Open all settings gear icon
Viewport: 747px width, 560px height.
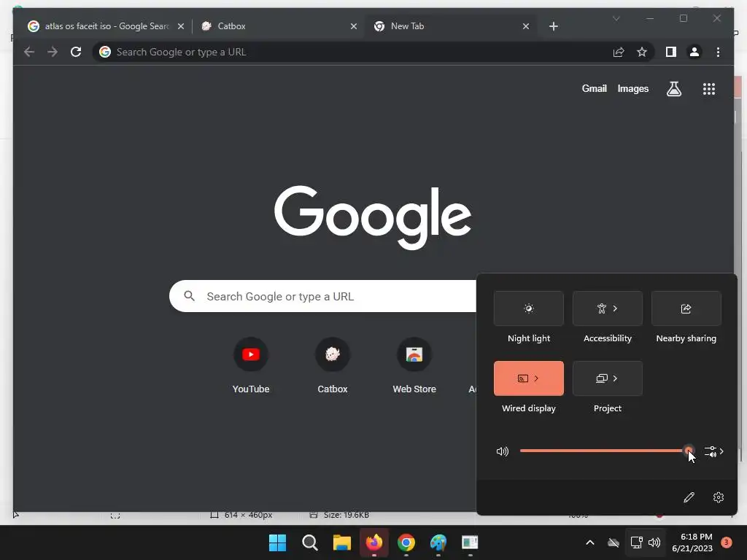point(719,497)
